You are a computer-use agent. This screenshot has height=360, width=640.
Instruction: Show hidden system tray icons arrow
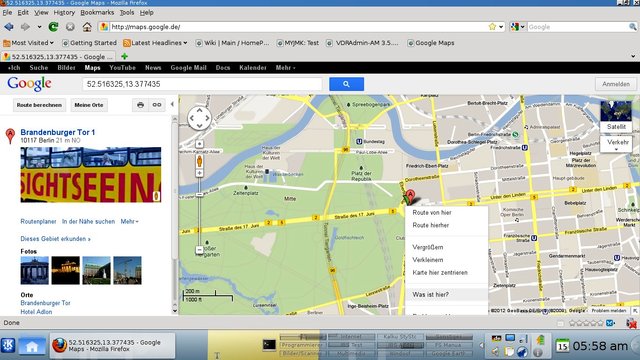click(x=481, y=346)
